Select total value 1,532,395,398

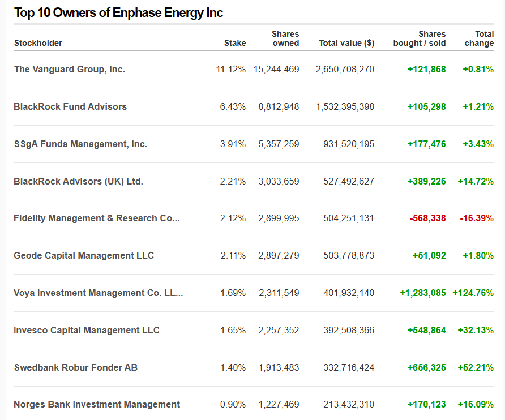click(x=345, y=106)
